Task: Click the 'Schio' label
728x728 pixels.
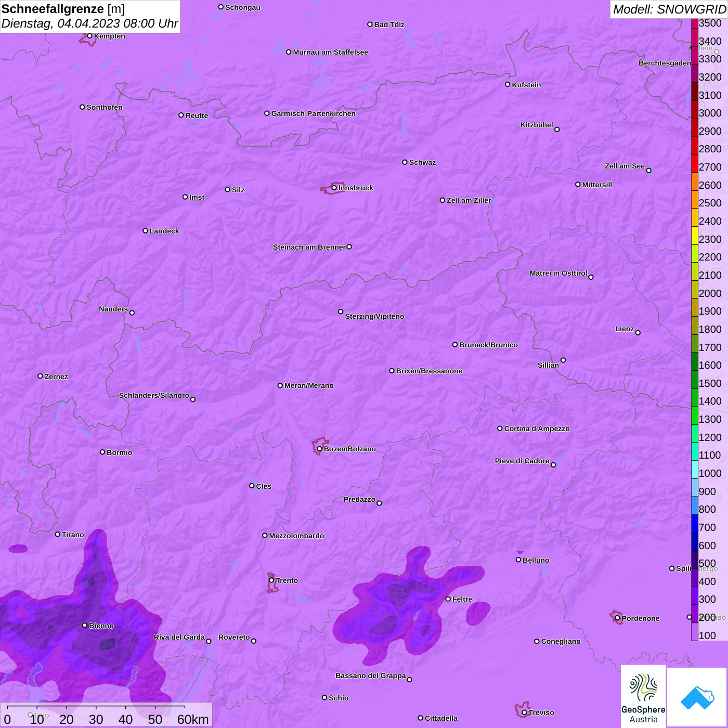Action: 339,698
